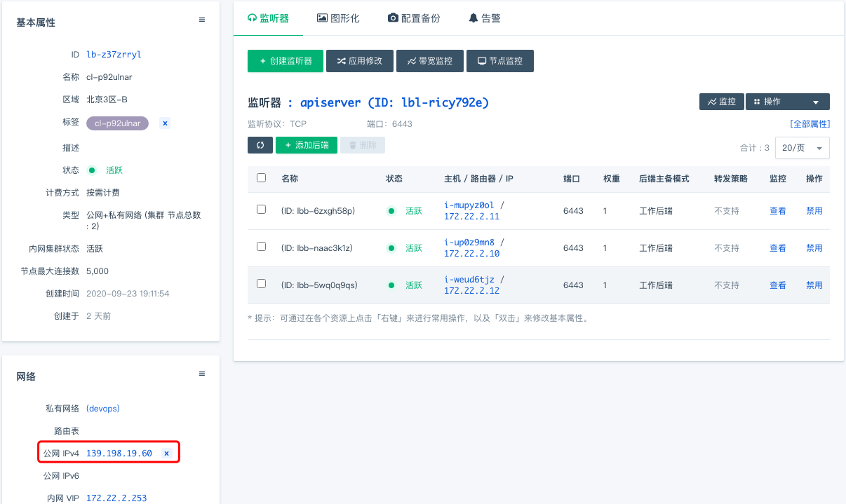This screenshot has width=846, height=504.
Task: Switch to the 告警 alarm tab
Action: coord(484,18)
